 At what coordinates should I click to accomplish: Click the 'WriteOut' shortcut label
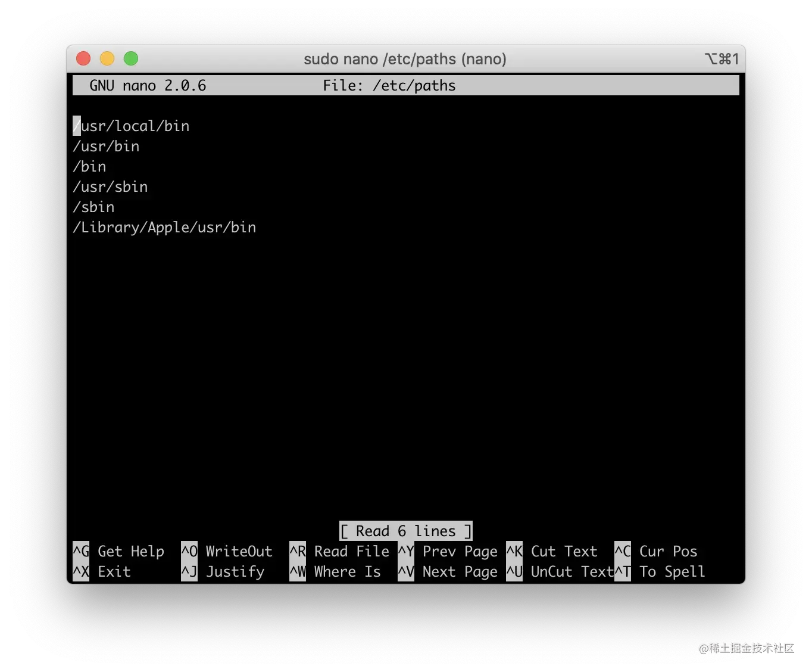coord(239,551)
